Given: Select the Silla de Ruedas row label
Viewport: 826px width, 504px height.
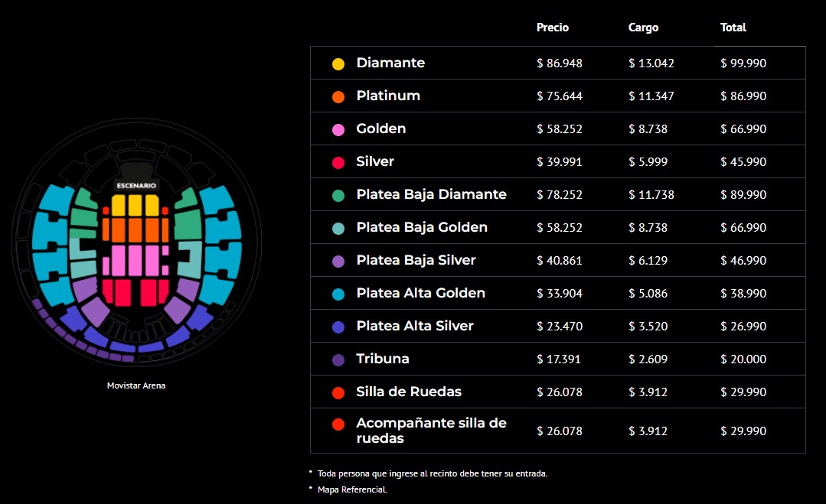Looking at the screenshot, I should coord(409,392).
